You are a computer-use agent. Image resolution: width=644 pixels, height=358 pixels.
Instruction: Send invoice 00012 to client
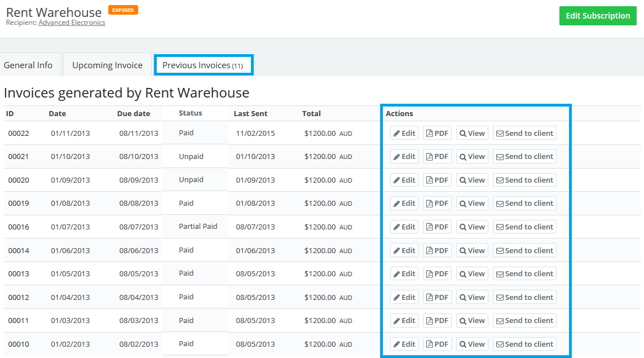(x=524, y=297)
